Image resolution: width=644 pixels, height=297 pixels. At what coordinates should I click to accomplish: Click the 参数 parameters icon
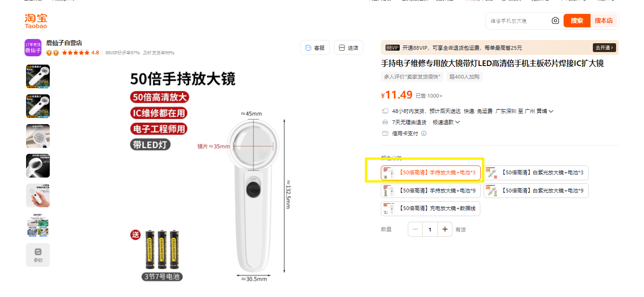click(38, 255)
